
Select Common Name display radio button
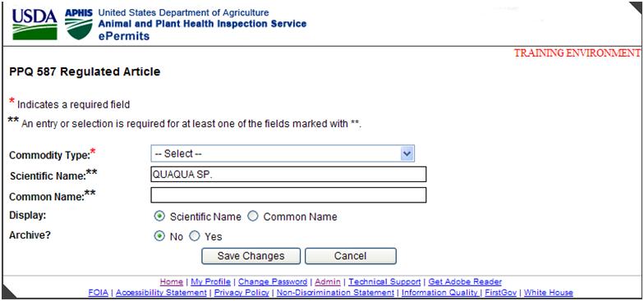click(x=253, y=217)
